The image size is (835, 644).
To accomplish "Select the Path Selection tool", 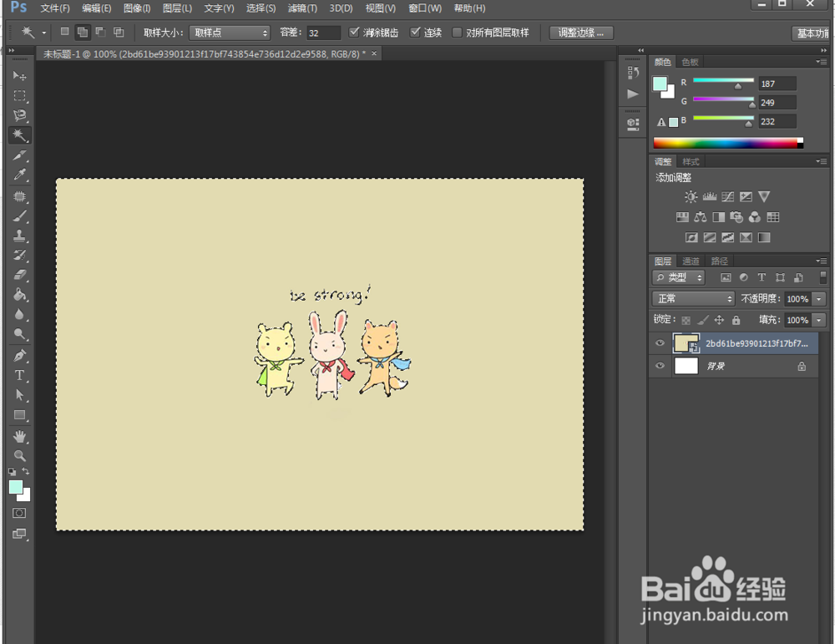I will pyautogui.click(x=19, y=395).
